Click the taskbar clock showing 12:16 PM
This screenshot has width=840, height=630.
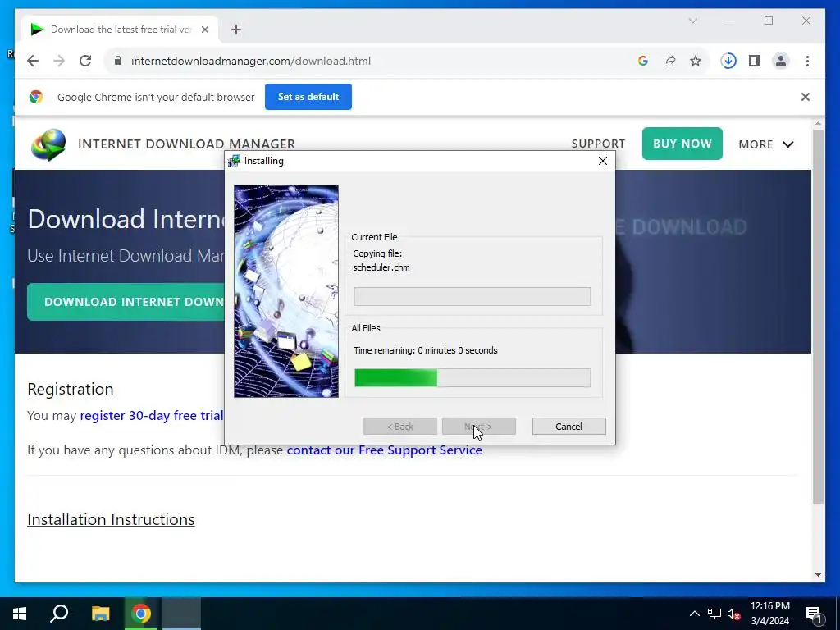click(x=769, y=614)
